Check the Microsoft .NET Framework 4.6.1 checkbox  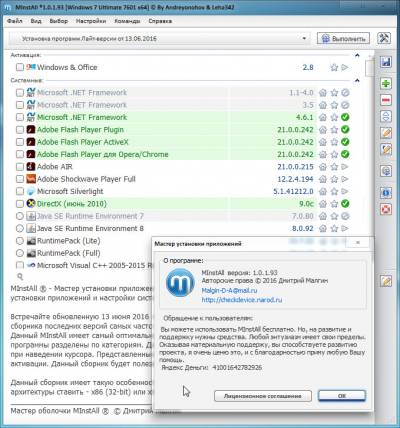click(20, 117)
